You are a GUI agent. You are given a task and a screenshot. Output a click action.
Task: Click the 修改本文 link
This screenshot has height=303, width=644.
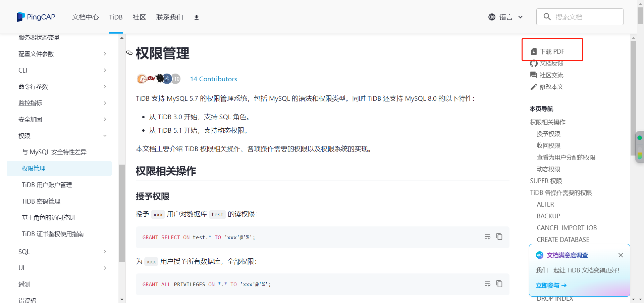coord(551,87)
